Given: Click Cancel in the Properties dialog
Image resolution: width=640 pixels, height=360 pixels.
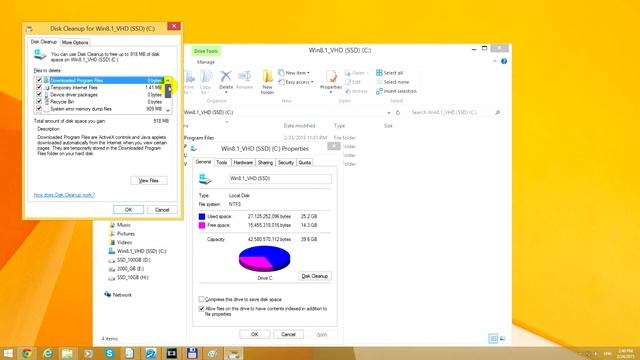Looking at the screenshot, I should coord(288,334).
